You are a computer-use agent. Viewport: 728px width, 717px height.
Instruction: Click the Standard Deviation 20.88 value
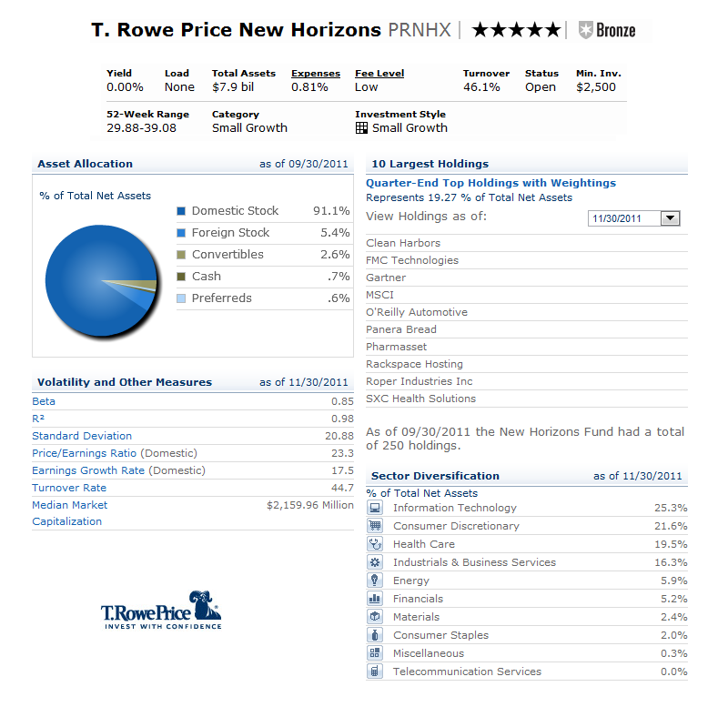(x=339, y=436)
